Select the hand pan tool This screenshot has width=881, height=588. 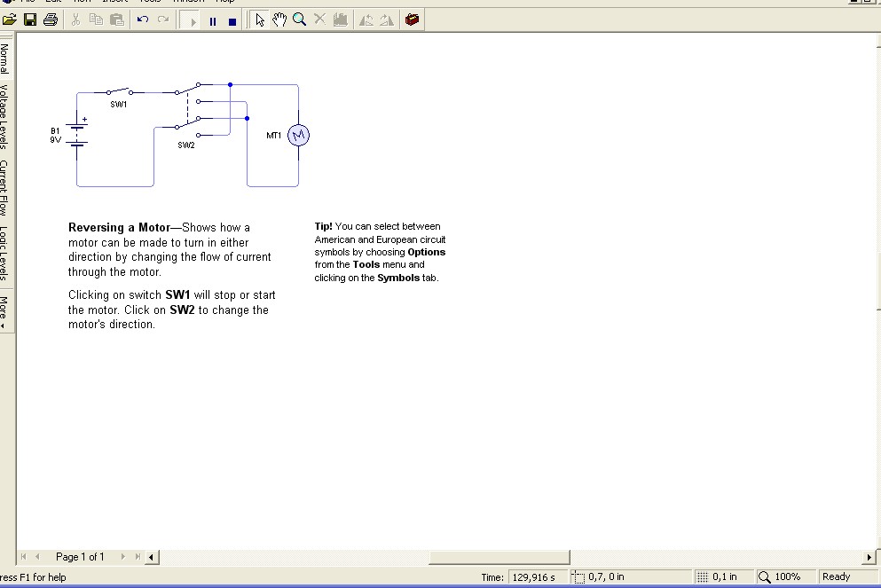279,20
